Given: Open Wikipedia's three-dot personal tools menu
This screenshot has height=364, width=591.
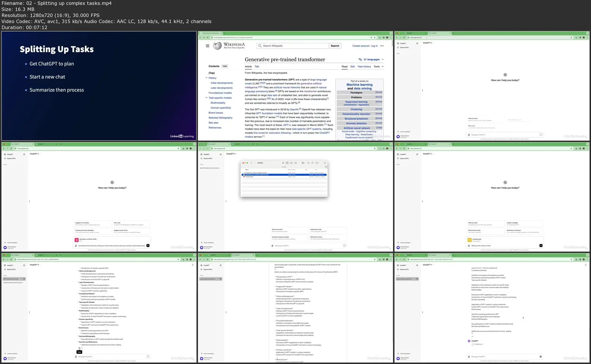Looking at the screenshot, I should pyautogui.click(x=382, y=46).
